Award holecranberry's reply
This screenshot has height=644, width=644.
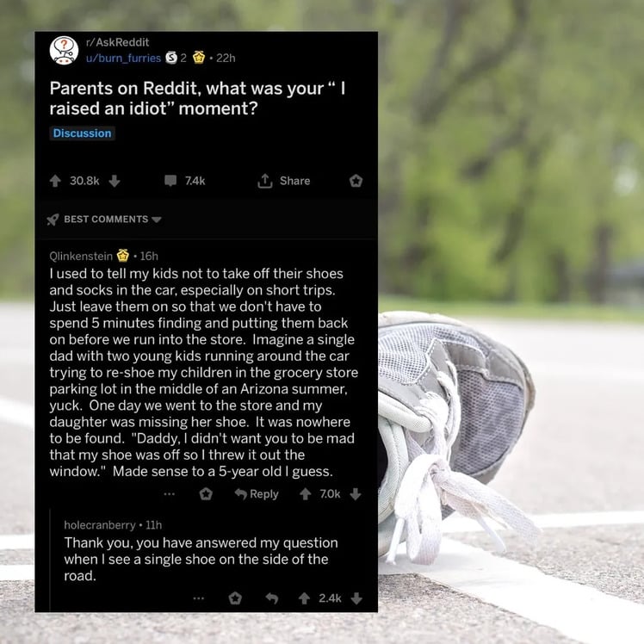pos(235,598)
